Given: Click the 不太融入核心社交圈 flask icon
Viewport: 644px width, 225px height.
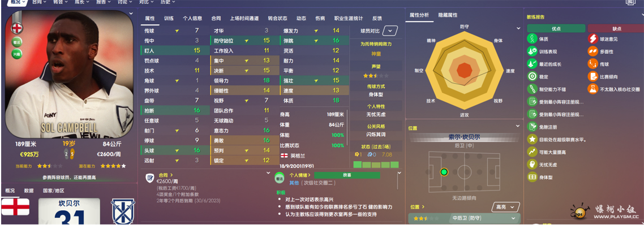Looking at the screenshot, I should (x=593, y=89).
